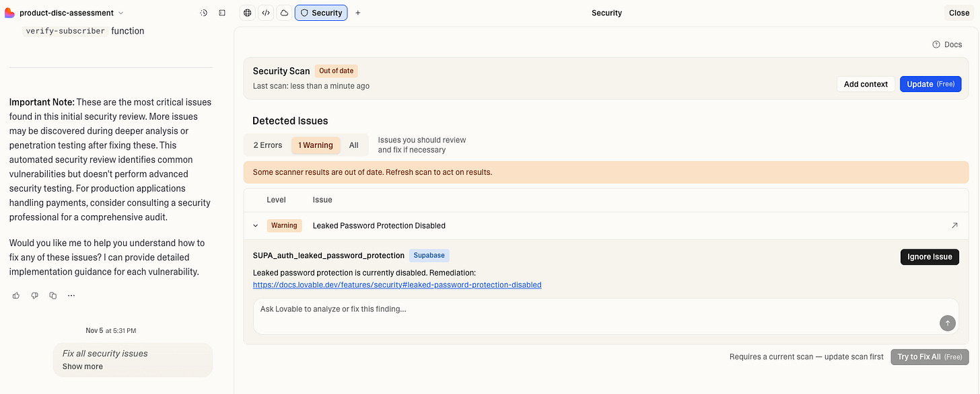Add a new tab with plus icon
Image resolution: width=980 pixels, height=394 pixels.
point(358,13)
